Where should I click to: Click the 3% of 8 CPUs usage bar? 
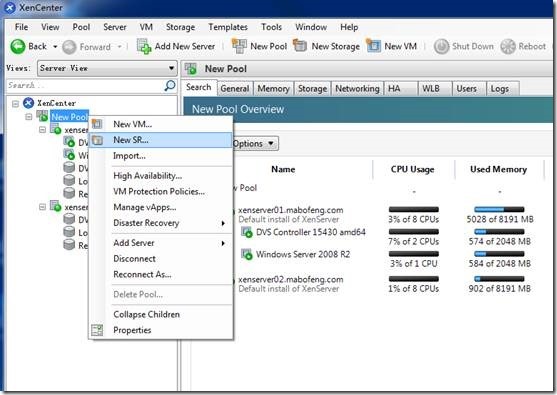pyautogui.click(x=413, y=210)
